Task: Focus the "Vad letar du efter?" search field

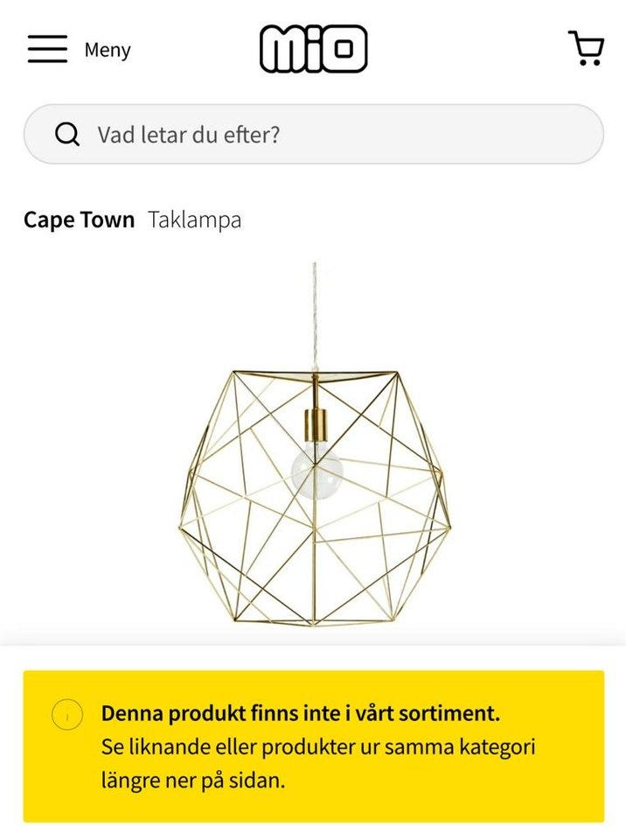Action: coord(262,135)
